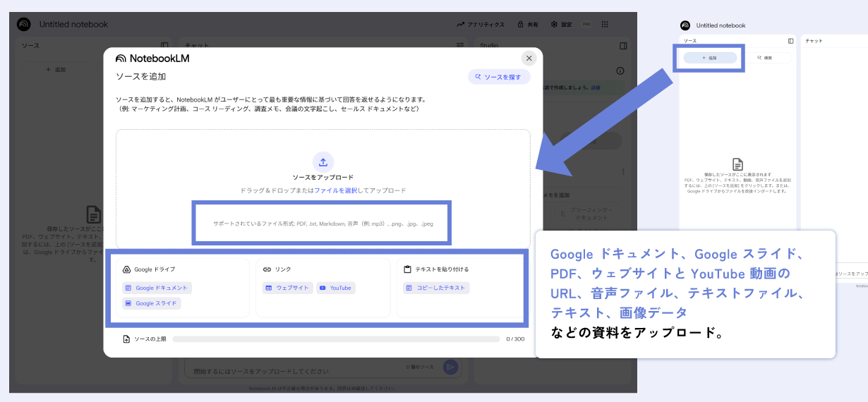Open the Google apps grid icon
Image resolution: width=868 pixels, height=402 pixels.
tap(605, 24)
